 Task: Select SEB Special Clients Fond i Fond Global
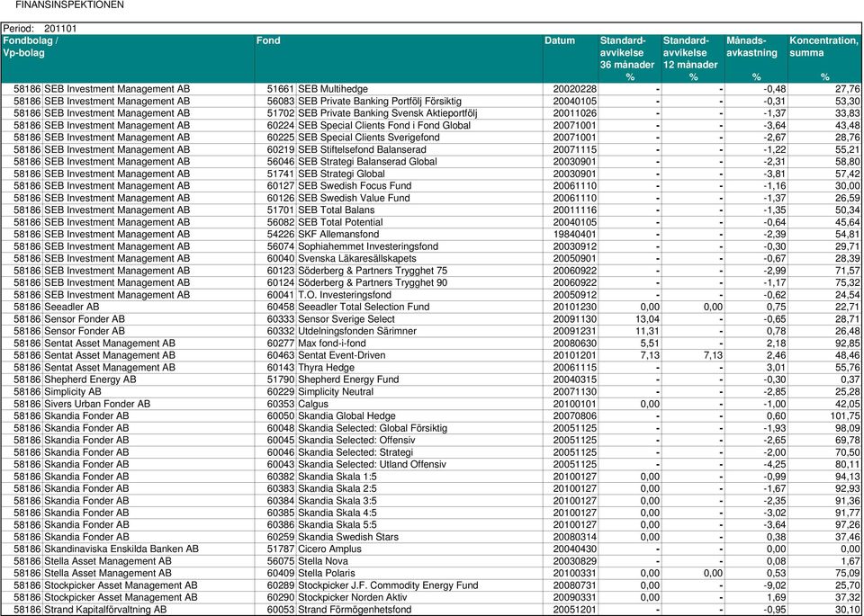coord(384,126)
